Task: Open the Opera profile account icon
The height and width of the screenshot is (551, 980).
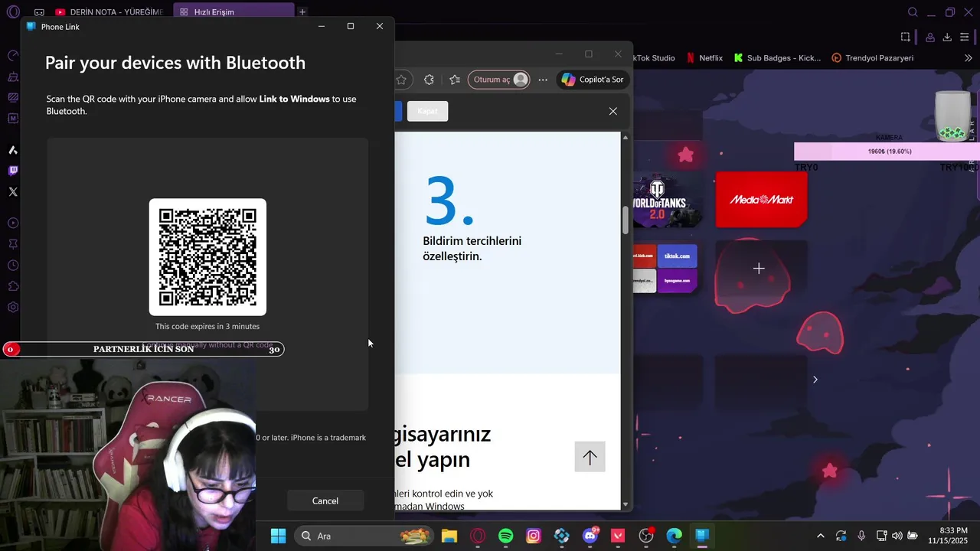Action: pos(930,37)
